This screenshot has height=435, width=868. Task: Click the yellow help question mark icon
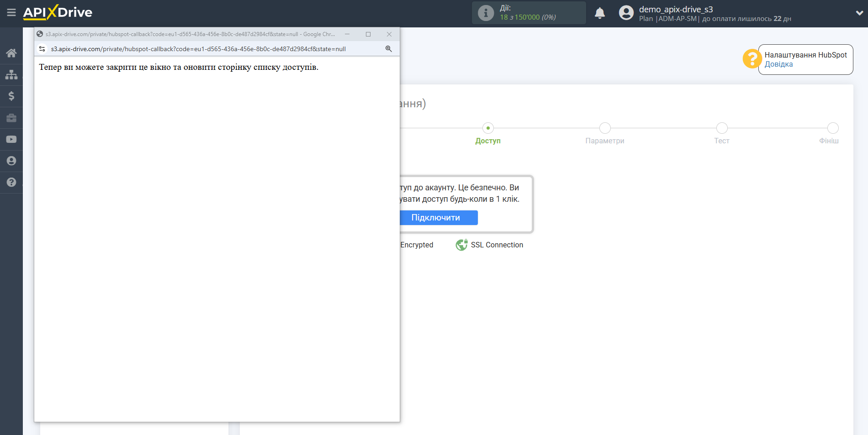point(752,58)
